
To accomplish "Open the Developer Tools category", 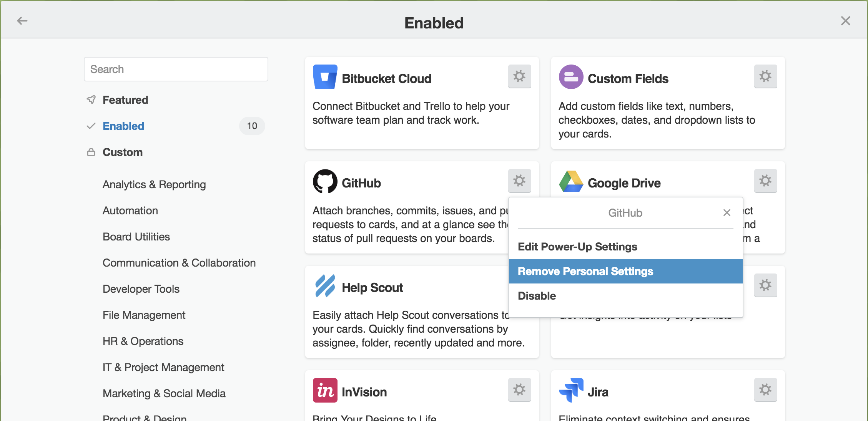I will (x=141, y=289).
